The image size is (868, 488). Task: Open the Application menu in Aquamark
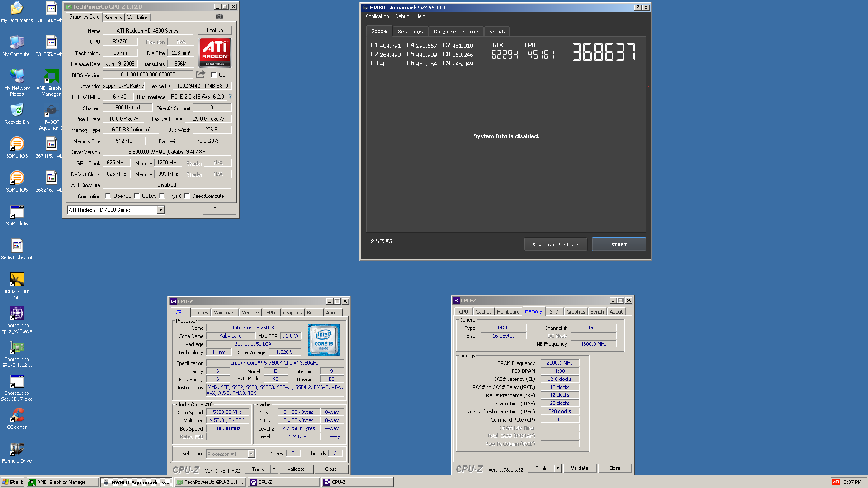click(x=377, y=16)
